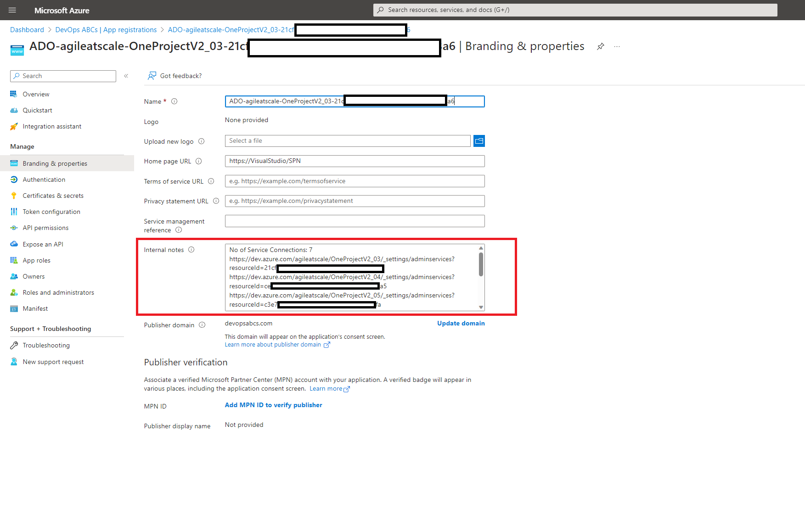Open Learn more about publisher verification
The height and width of the screenshot is (532, 805).
(330, 389)
